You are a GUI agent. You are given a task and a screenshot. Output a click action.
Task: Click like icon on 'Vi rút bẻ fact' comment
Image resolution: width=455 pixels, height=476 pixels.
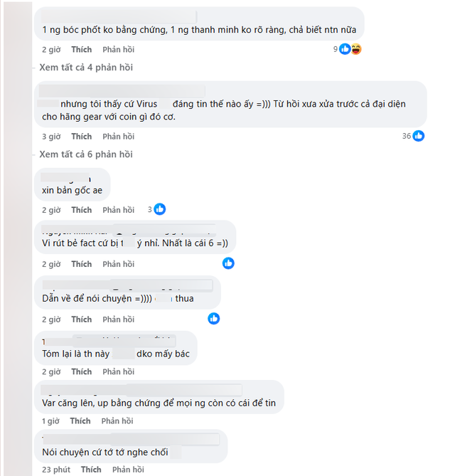pos(228,263)
